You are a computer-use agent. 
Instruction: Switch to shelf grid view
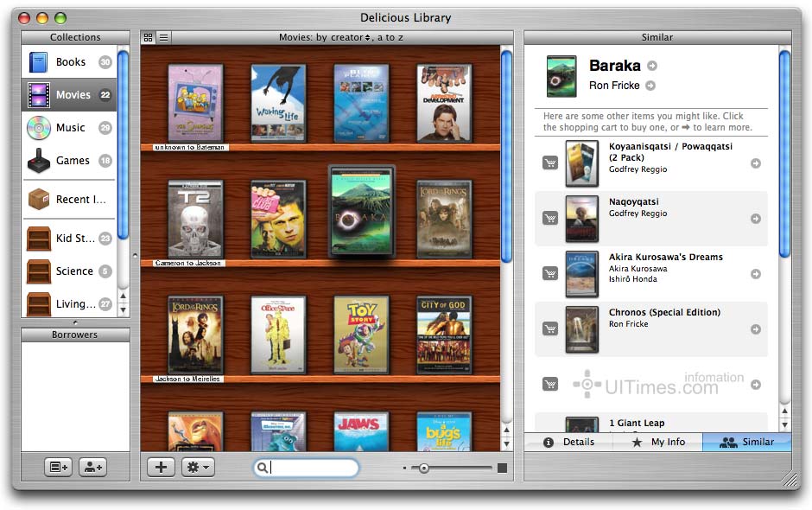[148, 37]
